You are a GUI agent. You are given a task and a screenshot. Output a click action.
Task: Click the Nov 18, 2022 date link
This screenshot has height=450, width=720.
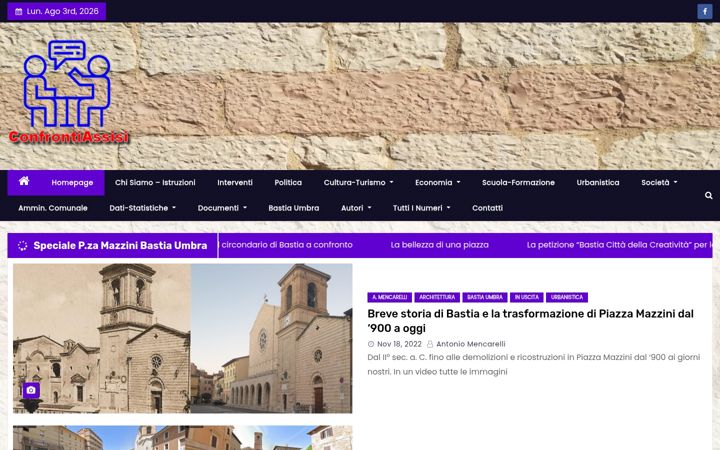(399, 344)
